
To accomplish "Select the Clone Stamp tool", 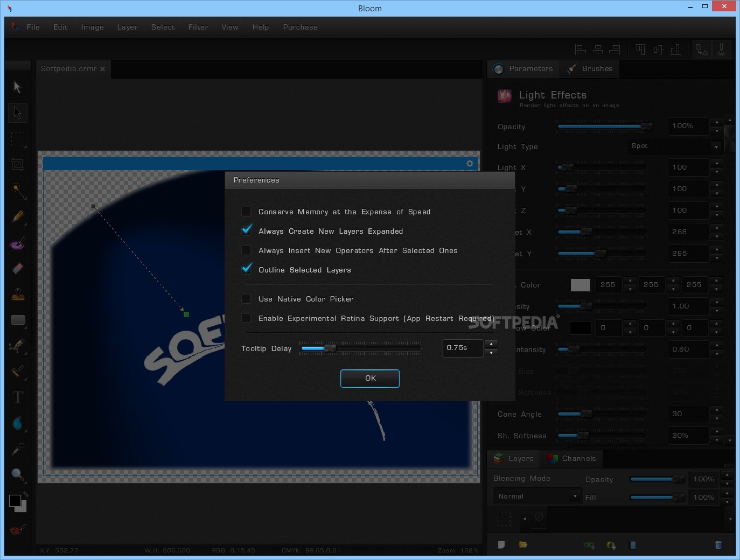I will tap(18, 294).
